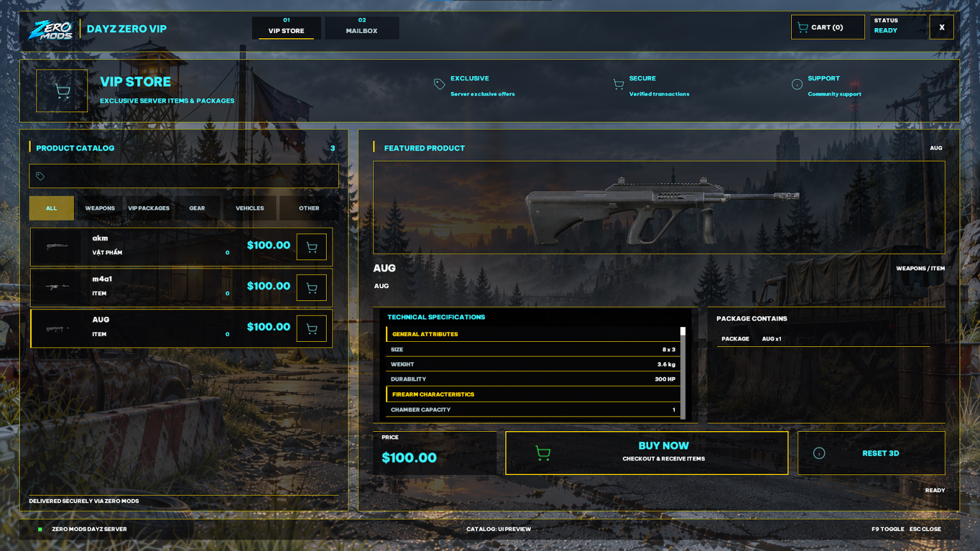Click the Weight specification row
The width and height of the screenshot is (980, 551).
click(533, 364)
